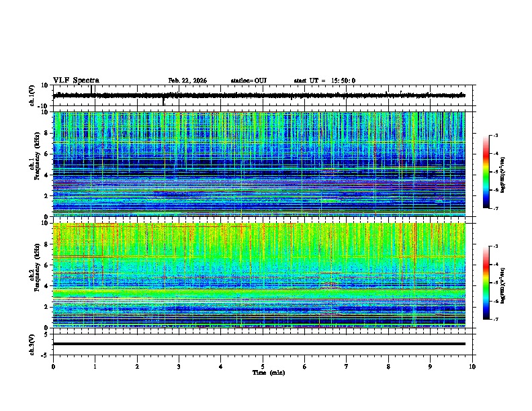
Task: Click inside the ch.2 spectrogram panel
Action: coord(259,275)
